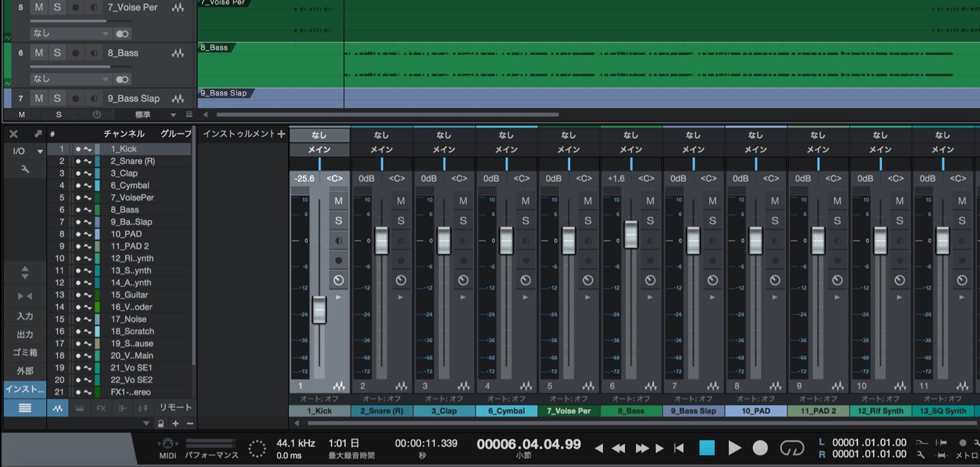Mute the 2_Snare (R) mixer channel
This screenshot has width=980, height=467.
click(x=401, y=201)
